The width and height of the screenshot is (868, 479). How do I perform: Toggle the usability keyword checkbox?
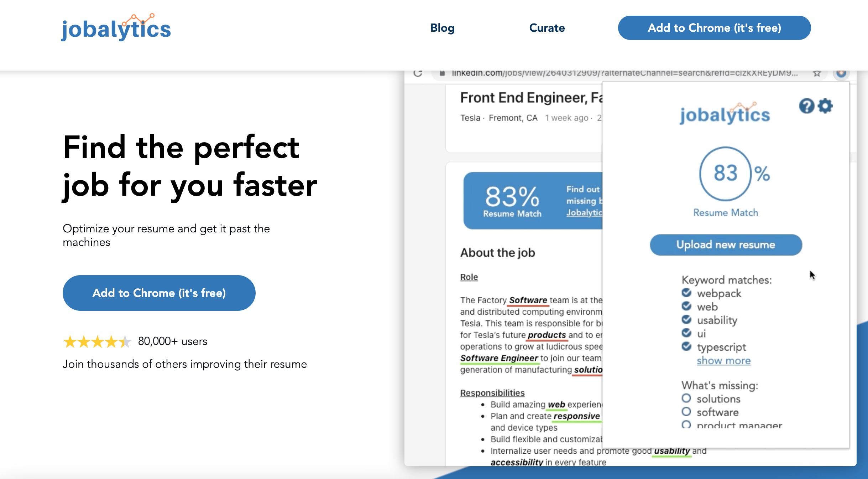click(x=686, y=320)
